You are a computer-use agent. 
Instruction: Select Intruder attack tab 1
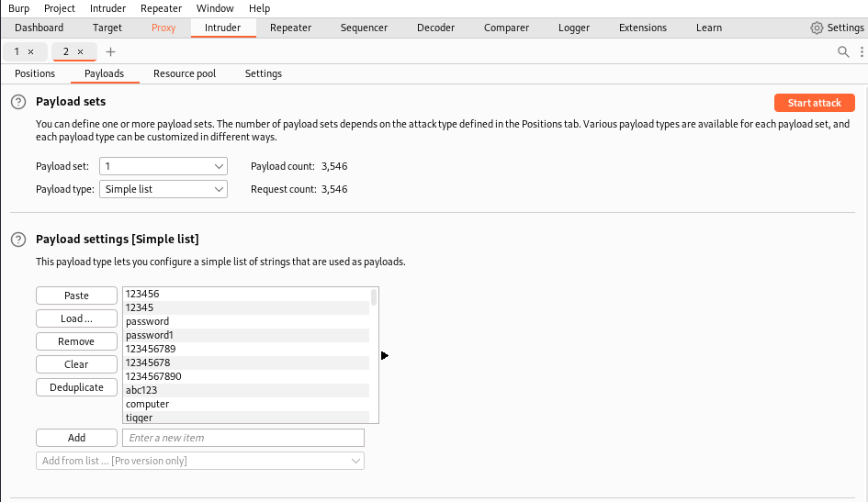click(x=17, y=52)
